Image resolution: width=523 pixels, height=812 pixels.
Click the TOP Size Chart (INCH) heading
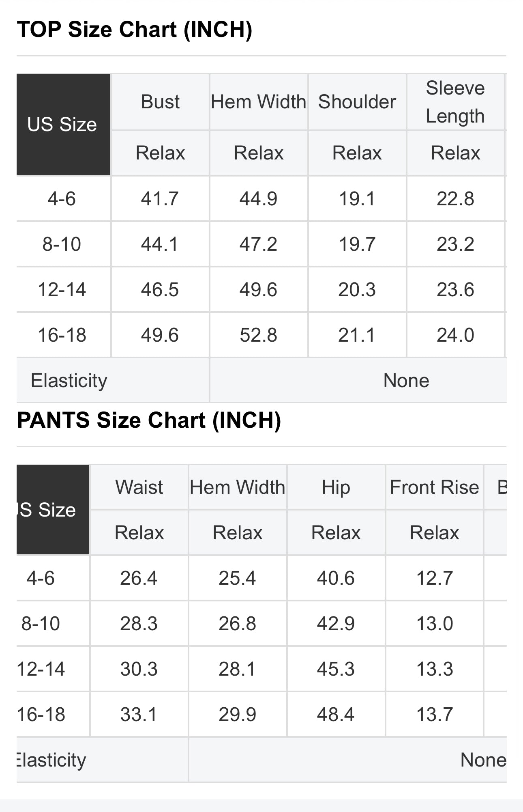(135, 30)
